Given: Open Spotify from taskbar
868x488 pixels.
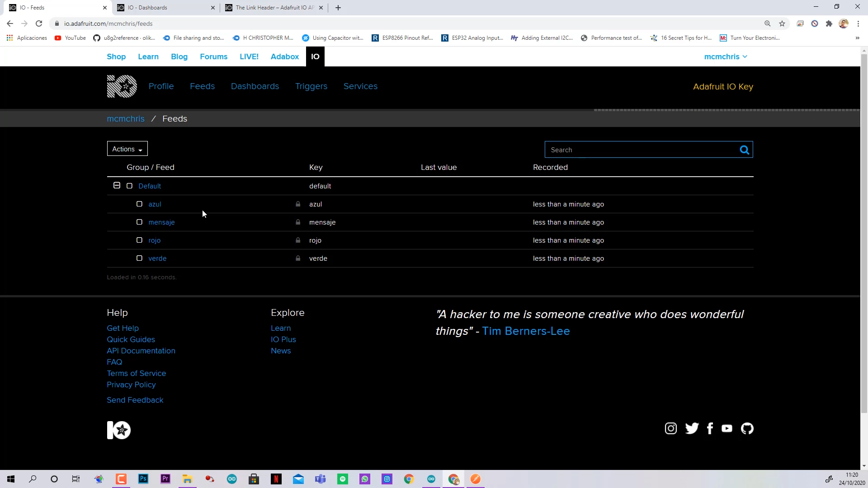Looking at the screenshot, I should tap(343, 479).
